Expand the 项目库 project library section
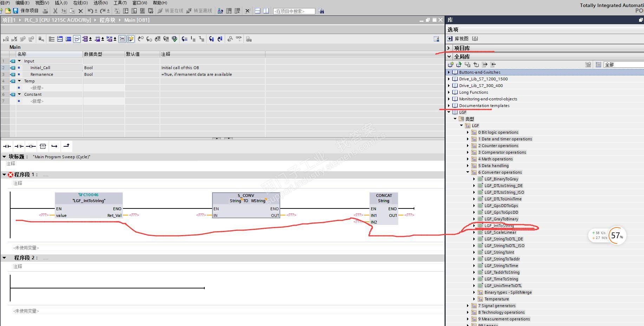Viewport: 644px width, 326px height. (x=449, y=48)
